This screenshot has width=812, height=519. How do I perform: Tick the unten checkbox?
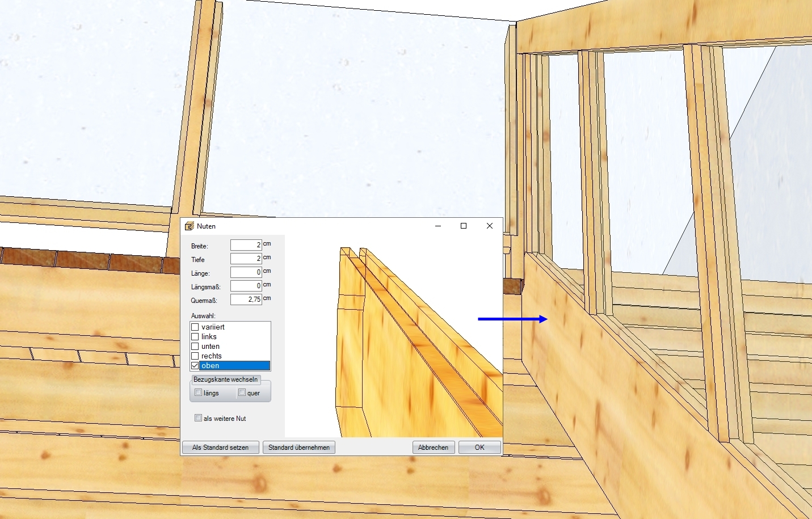[195, 347]
